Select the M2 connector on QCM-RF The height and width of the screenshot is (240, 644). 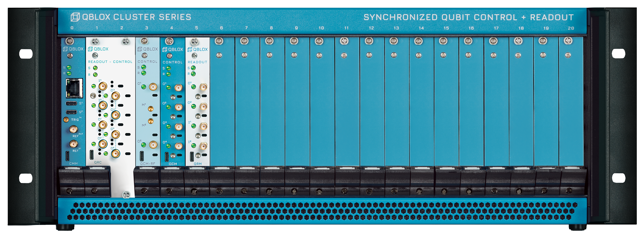pyautogui.click(x=151, y=121)
